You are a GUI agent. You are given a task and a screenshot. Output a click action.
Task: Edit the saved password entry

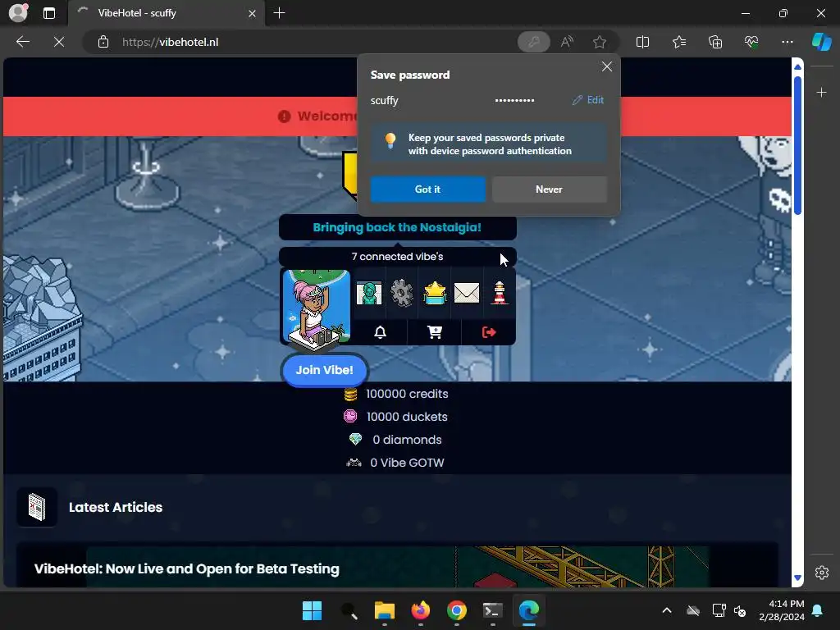[x=587, y=100]
